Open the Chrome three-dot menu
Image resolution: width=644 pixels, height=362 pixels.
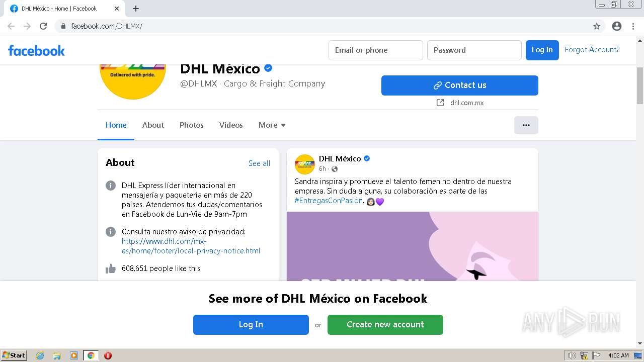coord(633,26)
